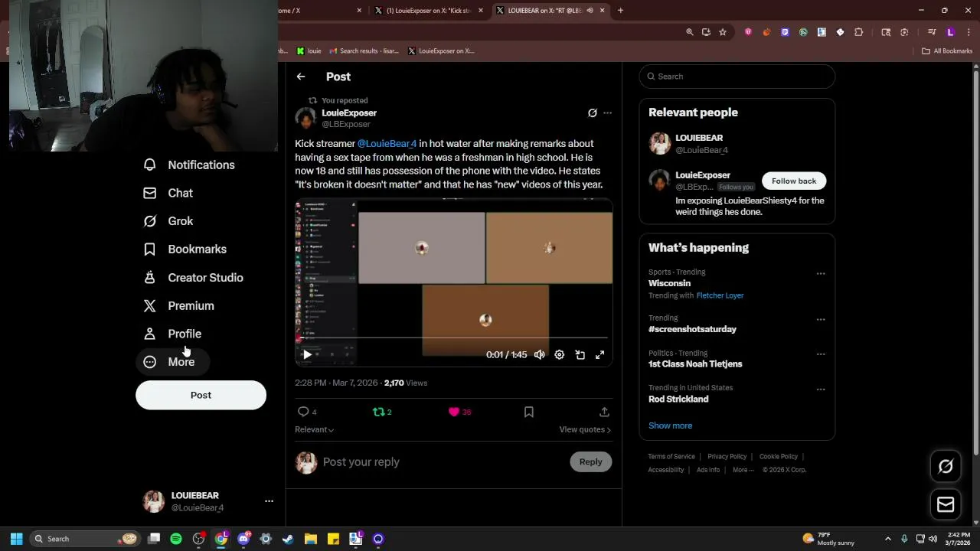The height and width of the screenshot is (551, 980).
Task: Open LouieExposer profile avatar on post
Action: tap(305, 119)
